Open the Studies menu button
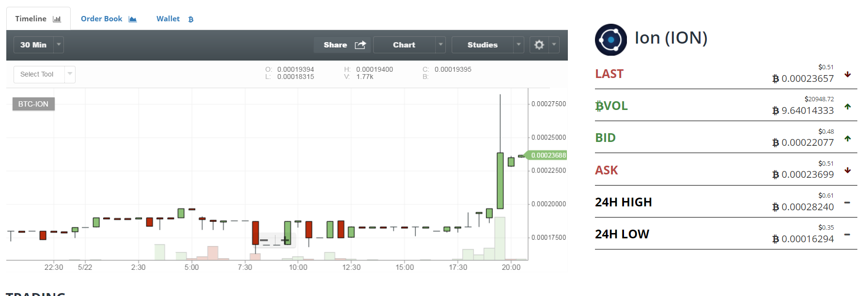Viewport: 868px width, 296px height. (x=483, y=45)
